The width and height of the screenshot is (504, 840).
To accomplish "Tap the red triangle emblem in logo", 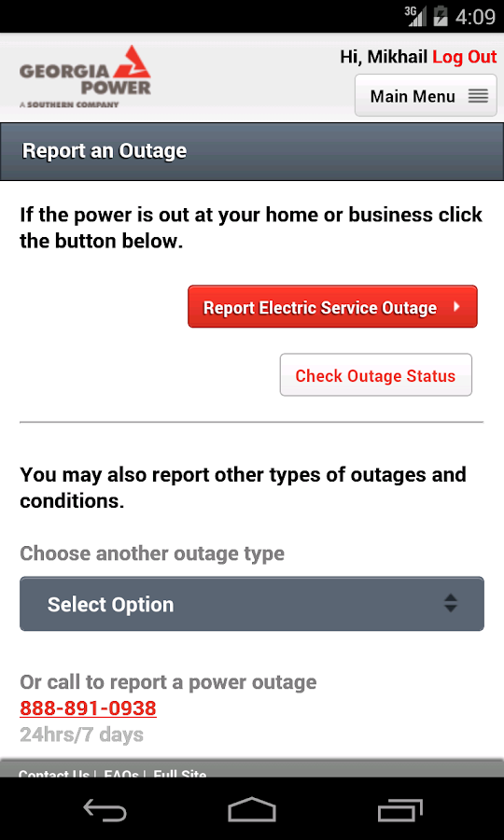I will [131, 63].
